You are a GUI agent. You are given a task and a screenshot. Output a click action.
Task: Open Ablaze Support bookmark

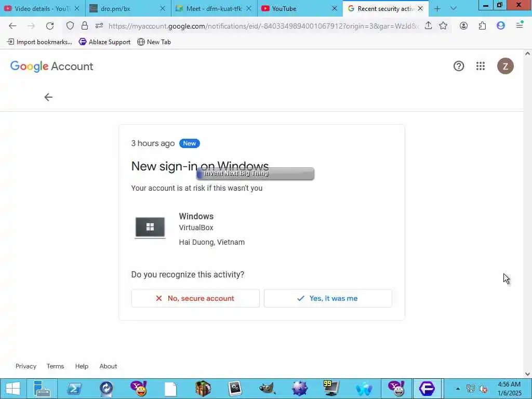[x=105, y=42]
